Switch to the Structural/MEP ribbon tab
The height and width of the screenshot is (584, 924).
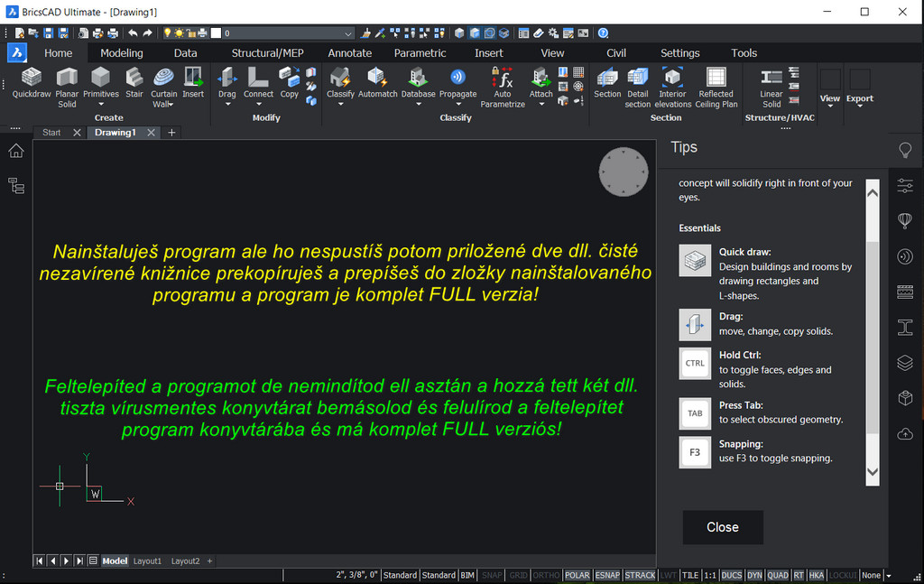[x=267, y=53]
